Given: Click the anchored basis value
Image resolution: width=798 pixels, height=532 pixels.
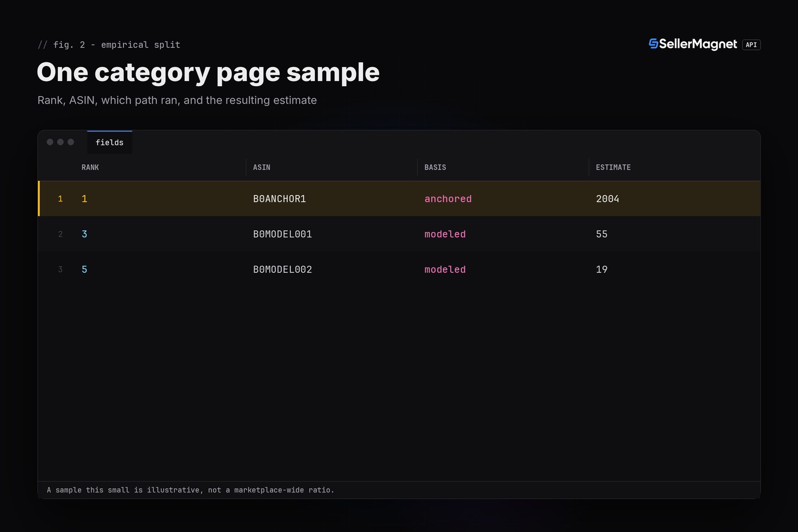Looking at the screenshot, I should [448, 198].
